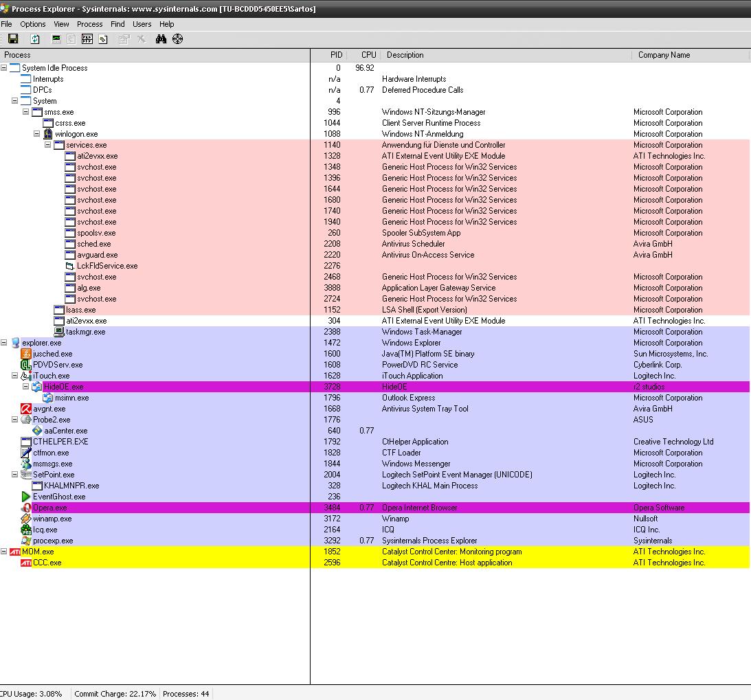Click the taskmgr.exe icon
Image resolution: width=751 pixels, height=700 pixels.
(59, 331)
